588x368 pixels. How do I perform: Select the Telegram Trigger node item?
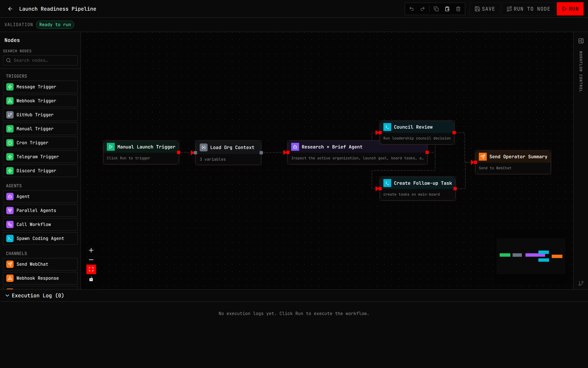coord(40,157)
